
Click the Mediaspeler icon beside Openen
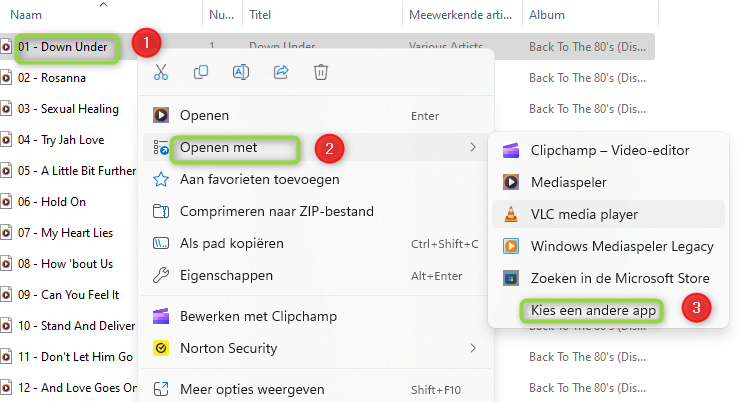pyautogui.click(x=161, y=115)
